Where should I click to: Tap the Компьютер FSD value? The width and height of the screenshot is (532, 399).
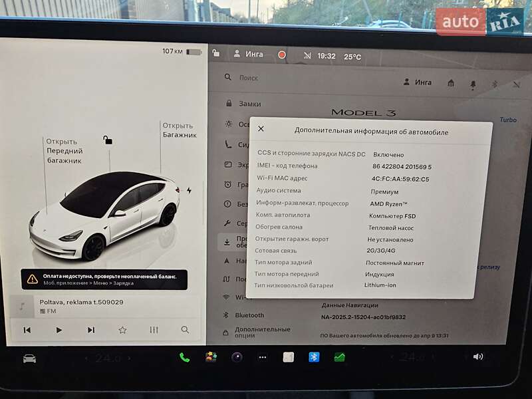tap(392, 215)
